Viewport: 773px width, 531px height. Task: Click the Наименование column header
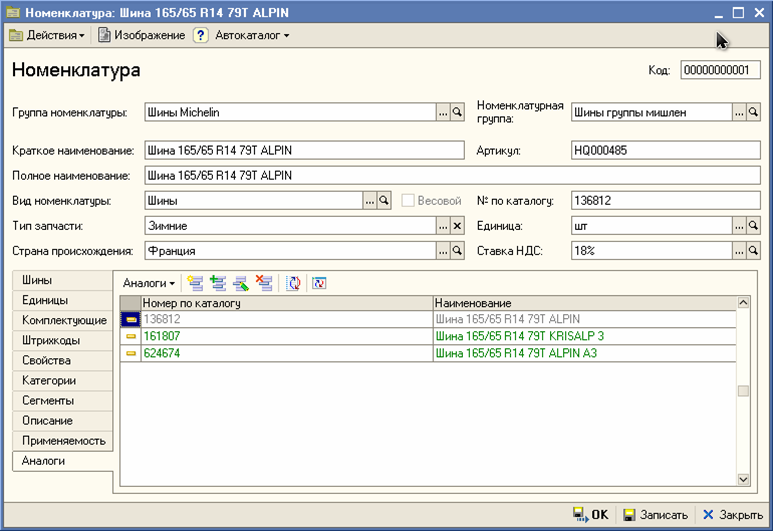(585, 303)
